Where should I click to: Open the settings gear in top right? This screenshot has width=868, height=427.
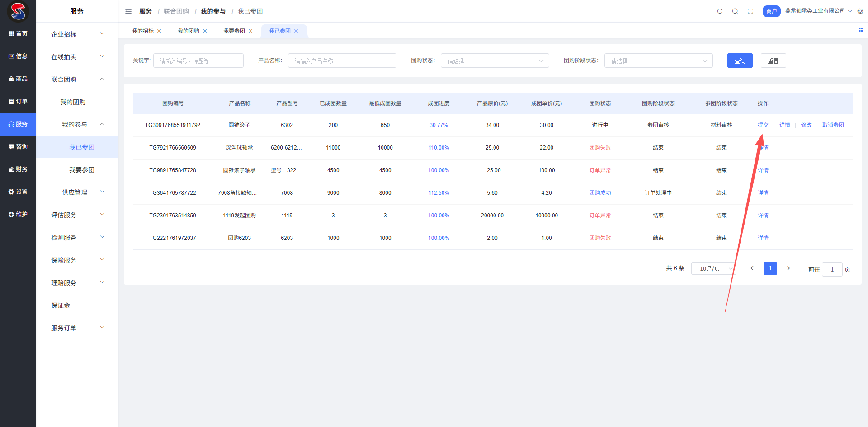(860, 11)
